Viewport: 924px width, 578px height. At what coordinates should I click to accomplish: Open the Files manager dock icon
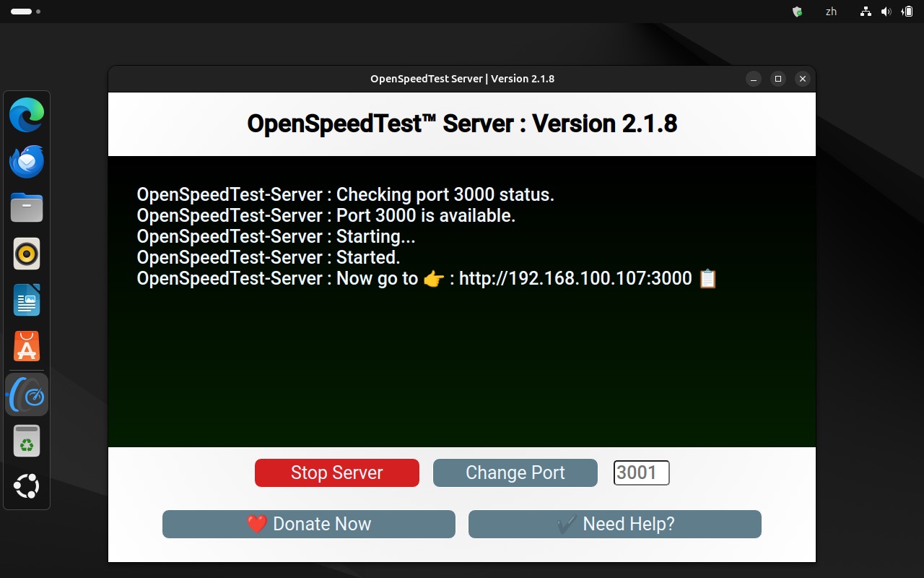pos(27,208)
